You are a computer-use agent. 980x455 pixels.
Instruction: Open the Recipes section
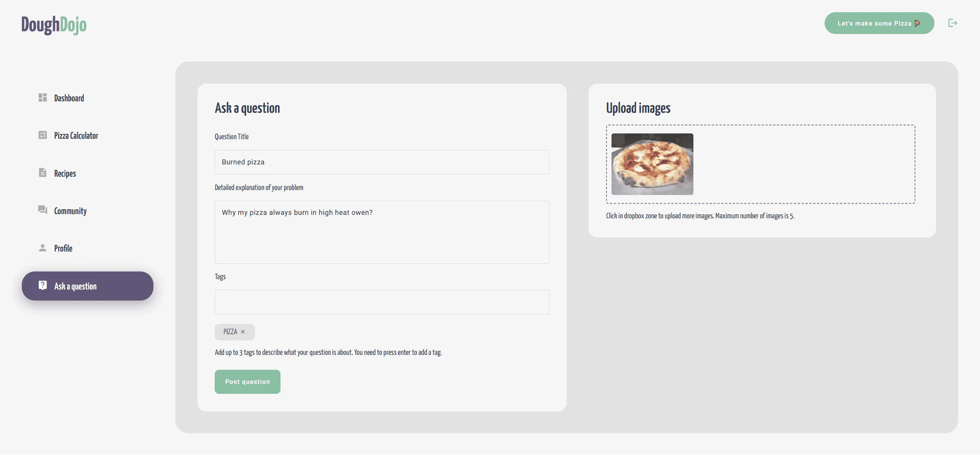pyautogui.click(x=65, y=173)
